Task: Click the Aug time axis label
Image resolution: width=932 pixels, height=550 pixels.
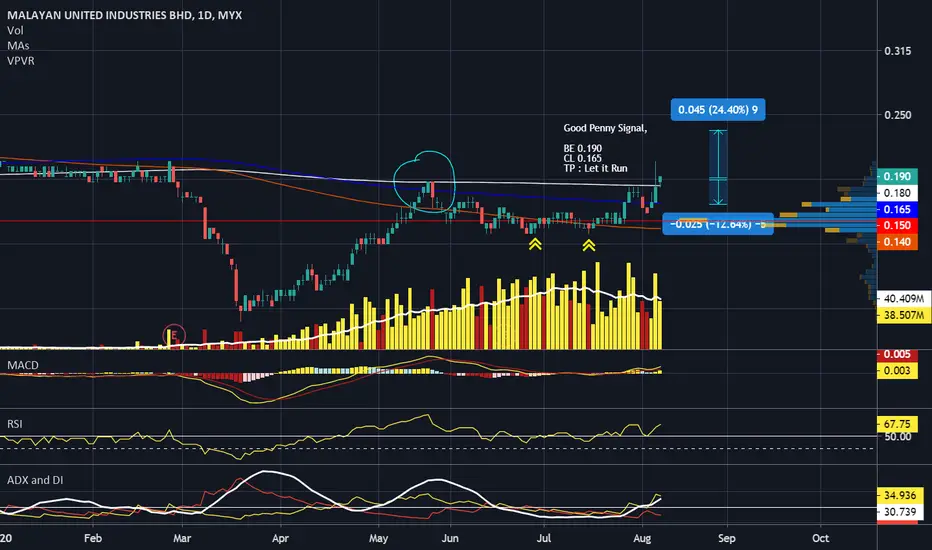Action: (x=642, y=538)
